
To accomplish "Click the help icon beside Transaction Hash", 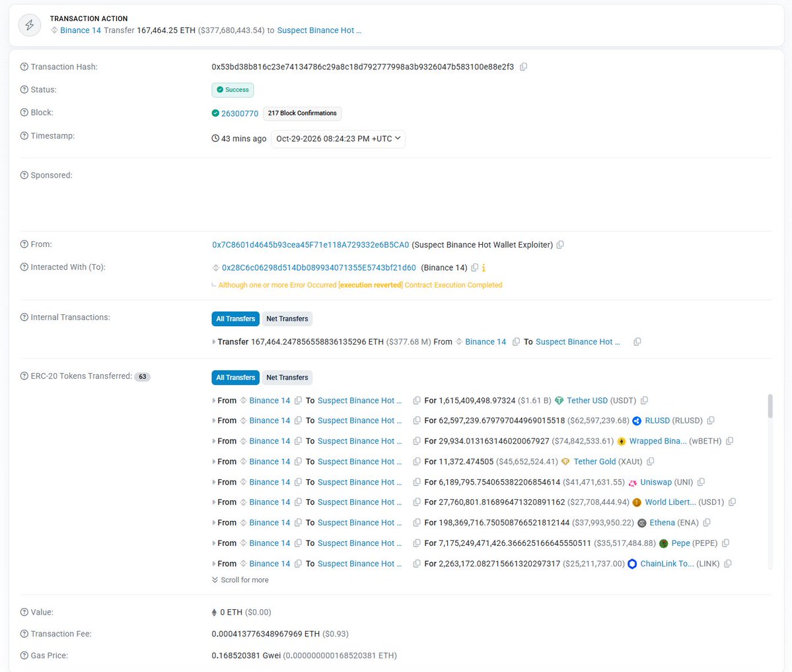I will click(x=24, y=67).
